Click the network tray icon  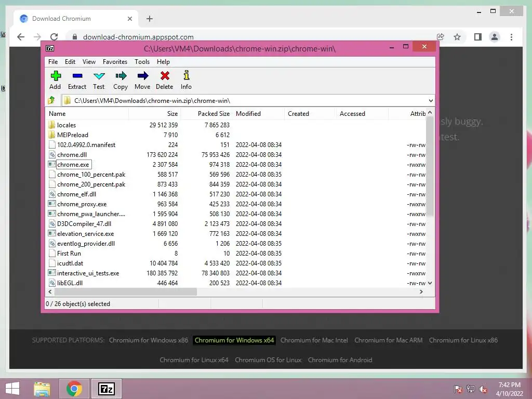pos(471,389)
